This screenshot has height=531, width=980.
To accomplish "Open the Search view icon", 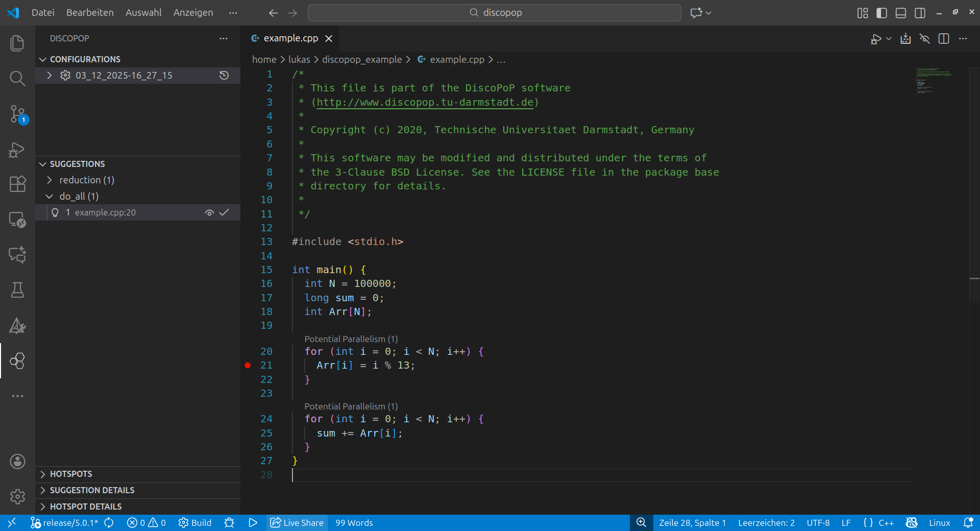I will tap(17, 79).
